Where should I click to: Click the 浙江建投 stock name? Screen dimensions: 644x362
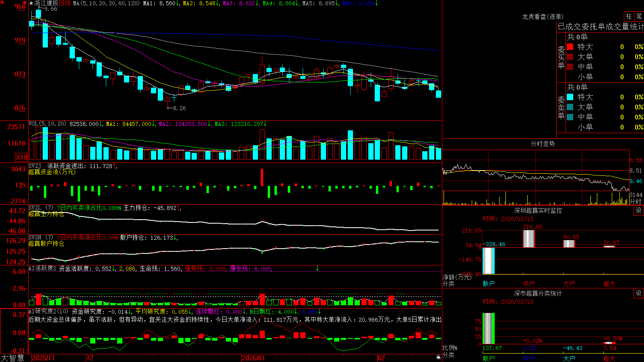tap(46, 3)
